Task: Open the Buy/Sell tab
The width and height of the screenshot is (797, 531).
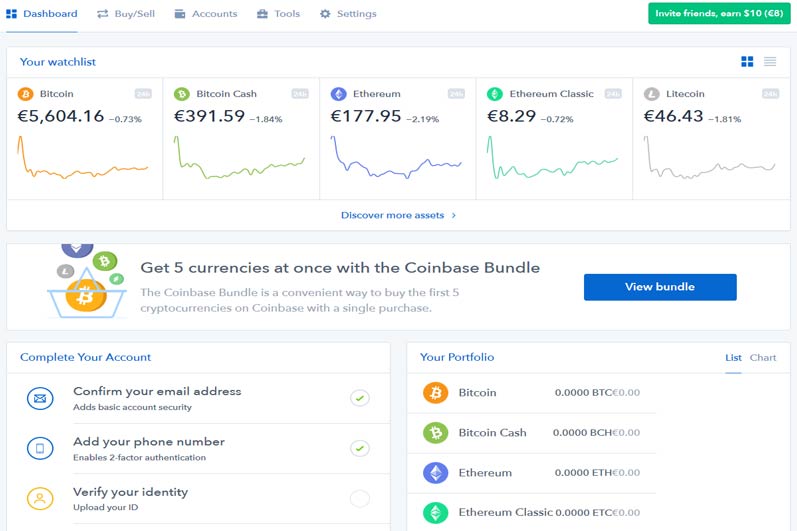Action: coord(125,14)
